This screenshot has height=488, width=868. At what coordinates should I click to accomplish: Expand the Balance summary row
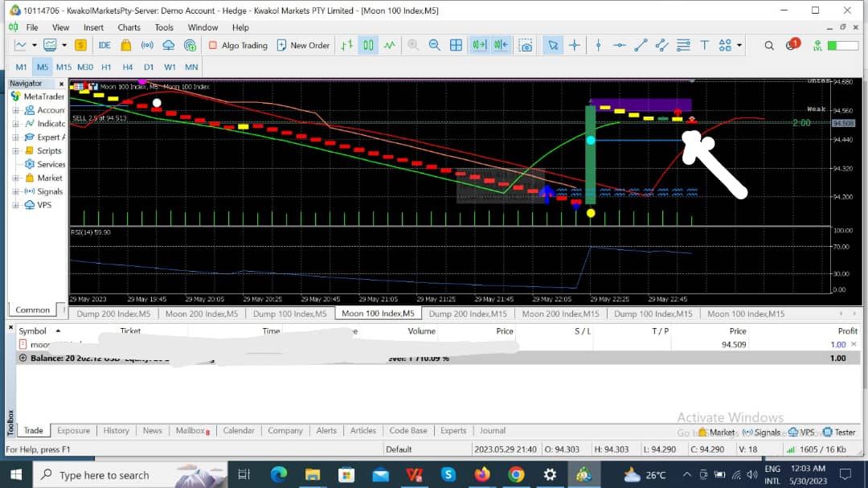(x=23, y=358)
